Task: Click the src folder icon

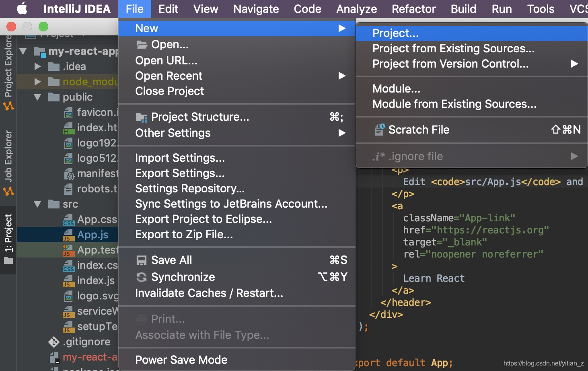Action: pyautogui.click(x=54, y=204)
